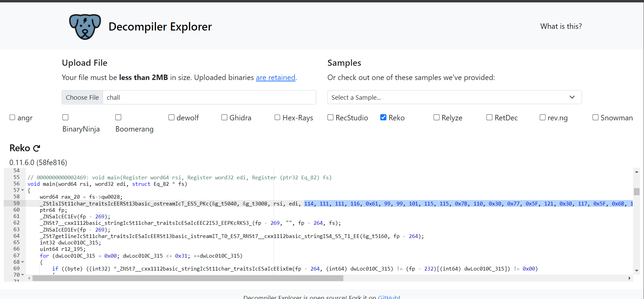
Task: Enable the BinaryNinja checkbox
Action: pos(65,117)
